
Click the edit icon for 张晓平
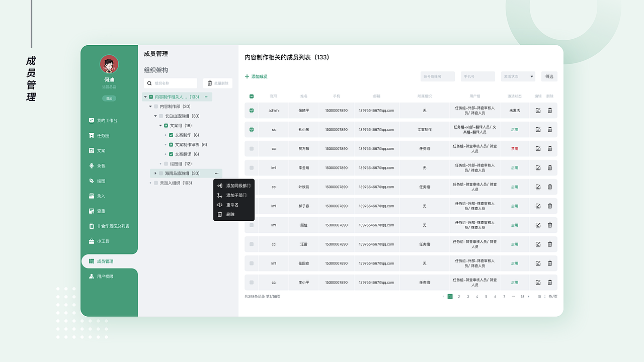(x=538, y=111)
